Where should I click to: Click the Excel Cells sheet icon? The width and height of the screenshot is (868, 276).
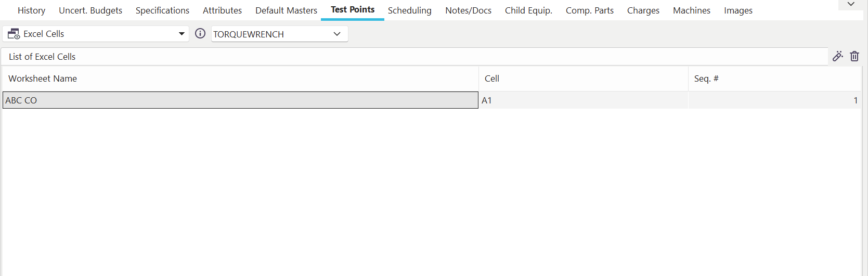click(14, 34)
